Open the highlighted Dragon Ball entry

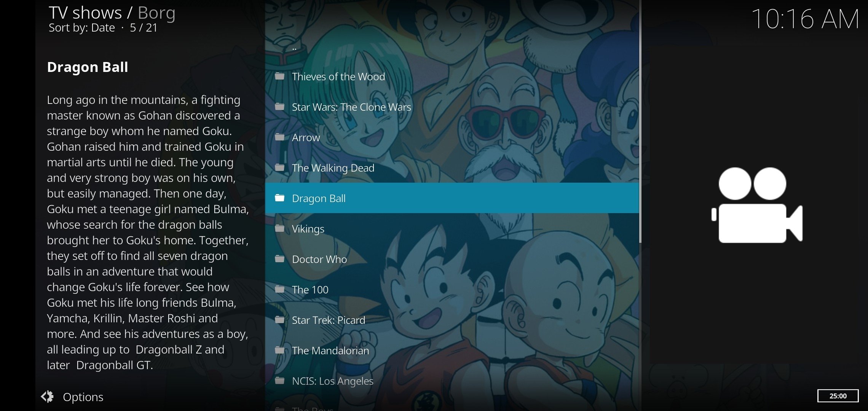pos(452,198)
